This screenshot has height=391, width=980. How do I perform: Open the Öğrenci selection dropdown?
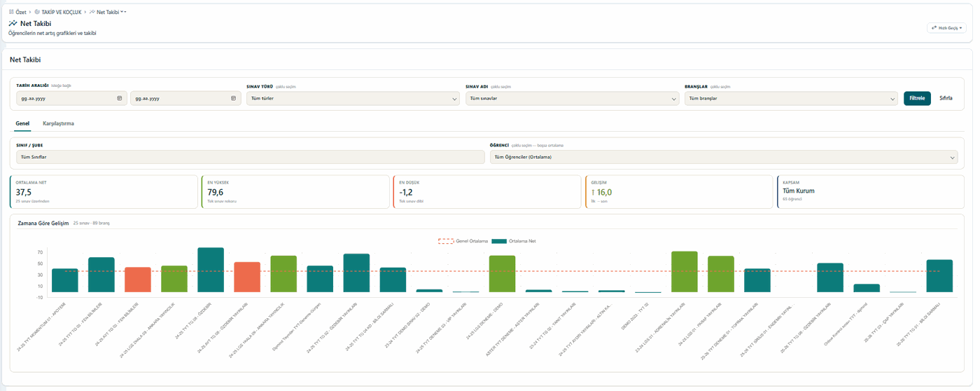(724, 157)
